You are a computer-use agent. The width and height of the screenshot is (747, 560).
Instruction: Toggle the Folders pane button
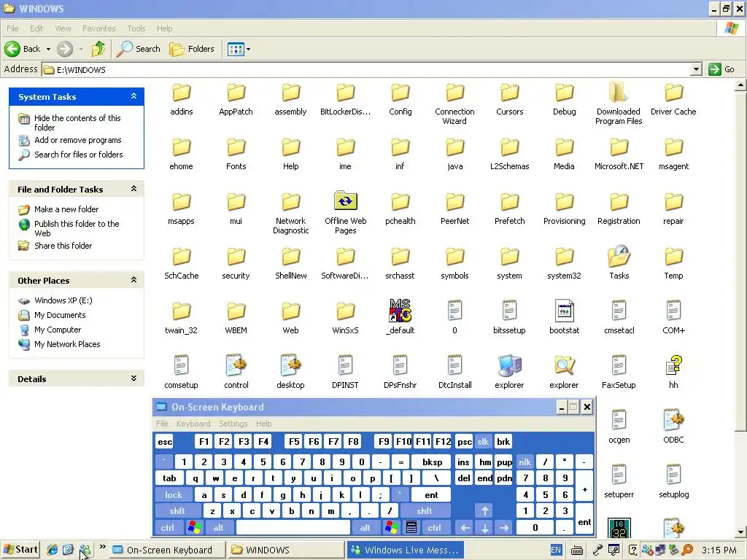click(x=192, y=49)
